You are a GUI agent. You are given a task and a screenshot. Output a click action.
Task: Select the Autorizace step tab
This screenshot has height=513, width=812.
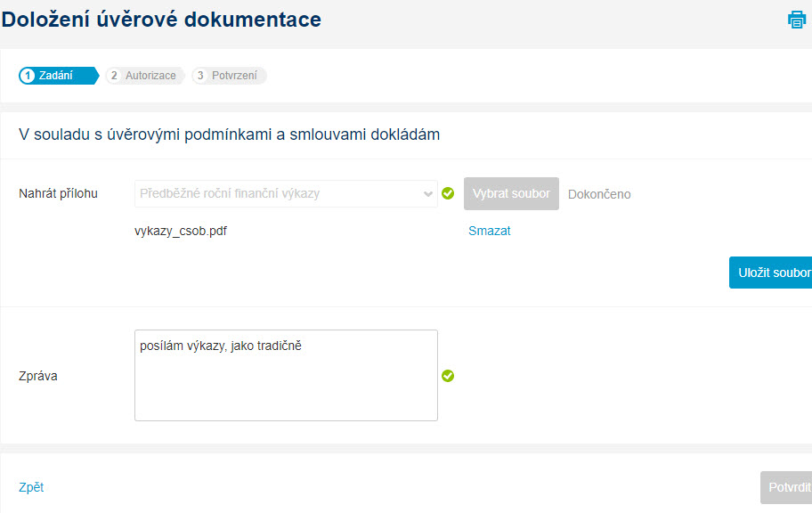[145, 76]
